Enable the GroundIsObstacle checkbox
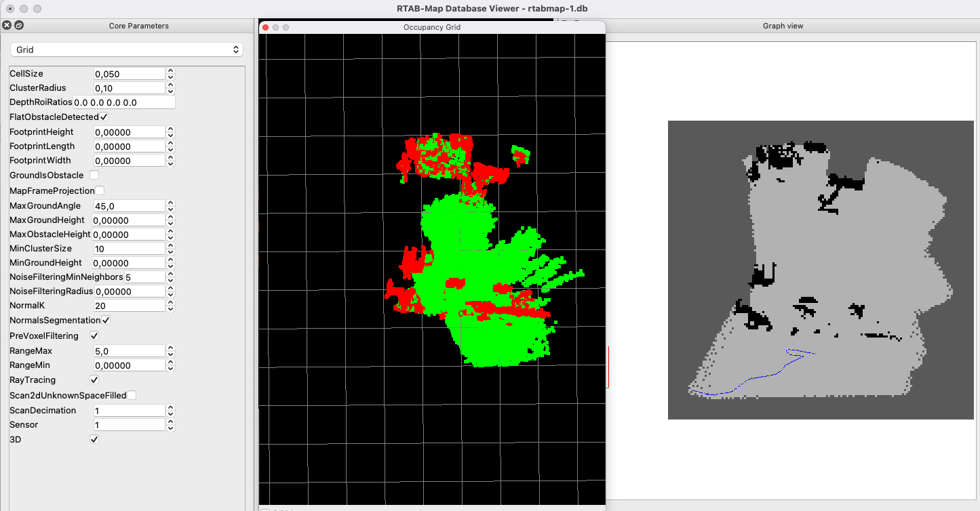The width and height of the screenshot is (980, 511). click(94, 175)
